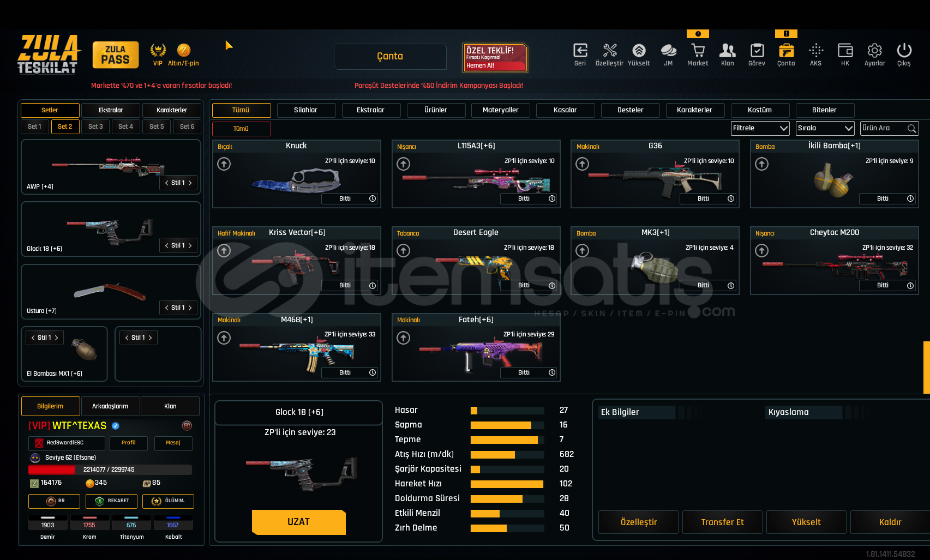The height and width of the screenshot is (560, 930).
Task: Open the Kasalar category tab
Action: pos(565,110)
